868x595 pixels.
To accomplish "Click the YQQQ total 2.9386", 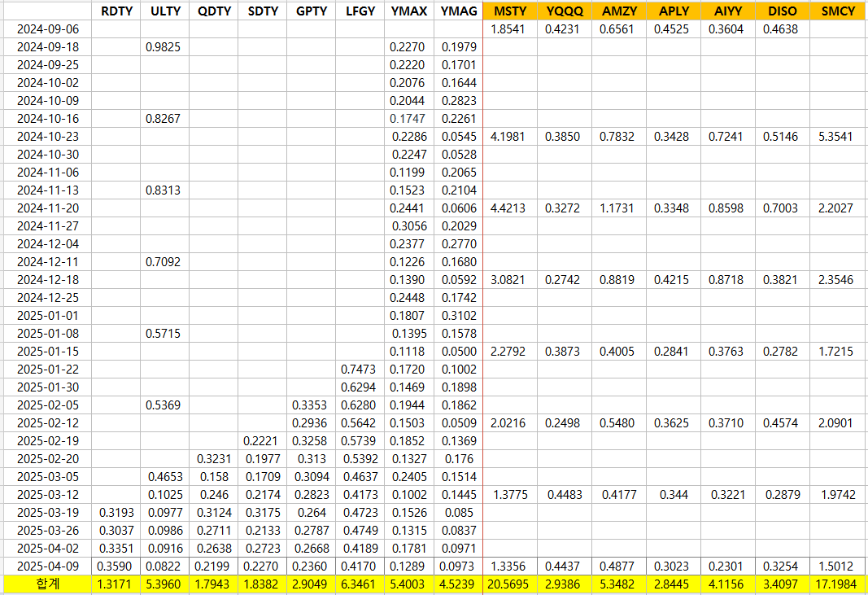I will click(x=564, y=584).
